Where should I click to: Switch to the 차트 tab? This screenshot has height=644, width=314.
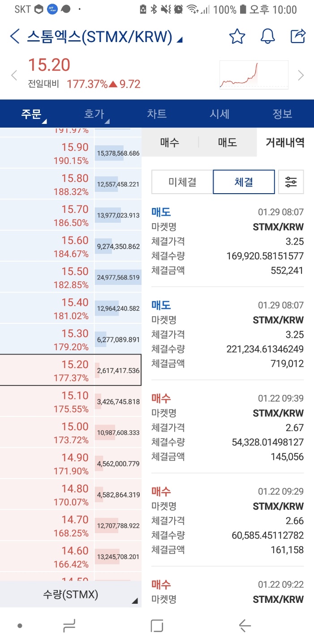157,114
